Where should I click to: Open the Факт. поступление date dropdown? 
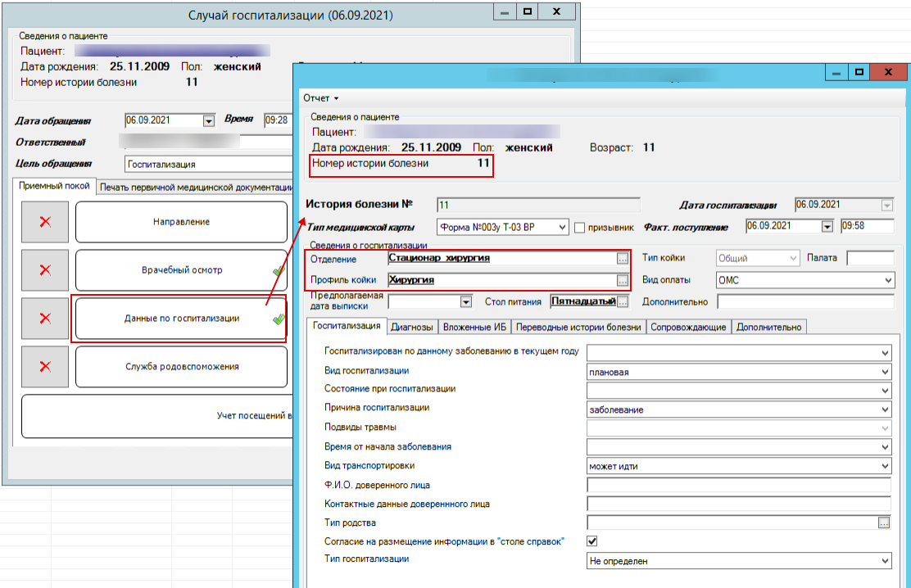(827, 227)
